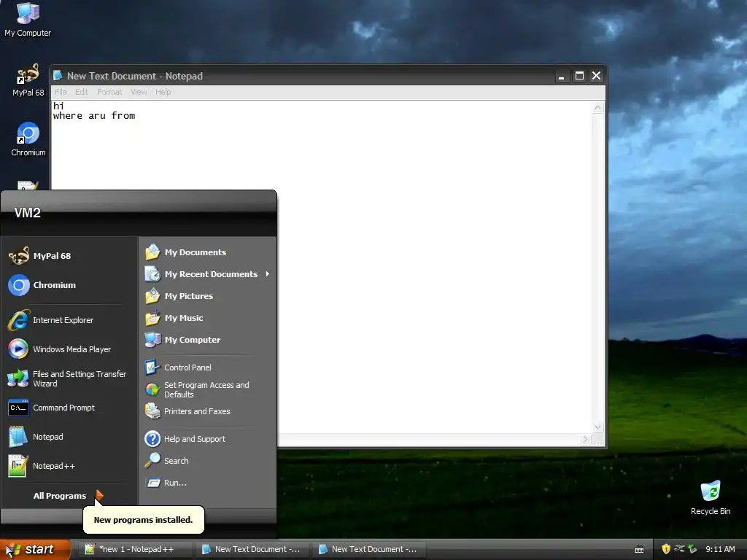Open Command Prompt from Start menu
Screen dimensions: 747x560
(69, 408)
